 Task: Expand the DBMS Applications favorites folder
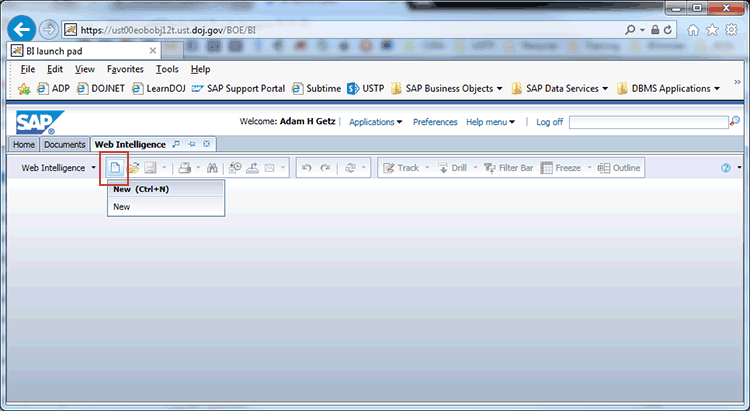(668, 89)
